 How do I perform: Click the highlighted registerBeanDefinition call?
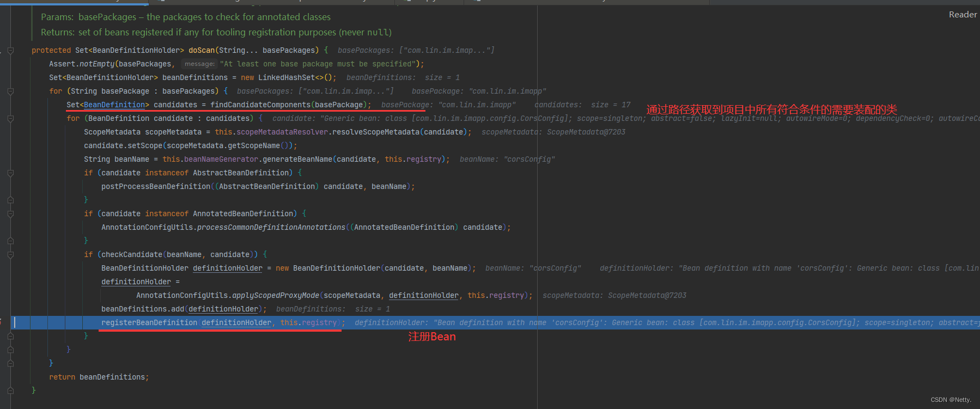(x=149, y=322)
